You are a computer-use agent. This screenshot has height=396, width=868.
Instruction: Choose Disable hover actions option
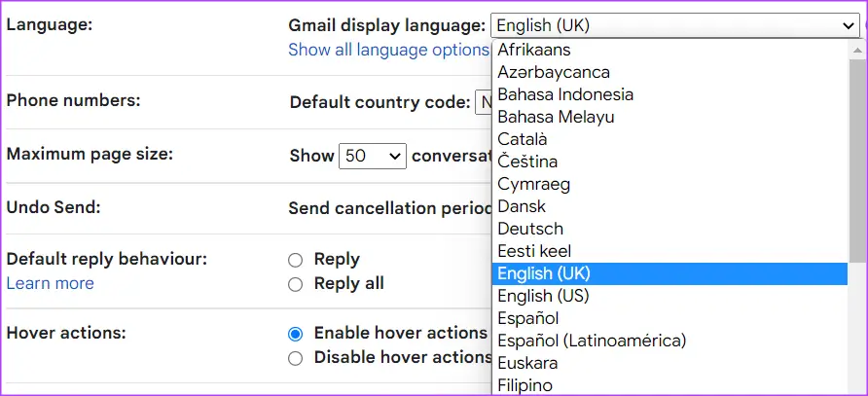pyautogui.click(x=296, y=358)
